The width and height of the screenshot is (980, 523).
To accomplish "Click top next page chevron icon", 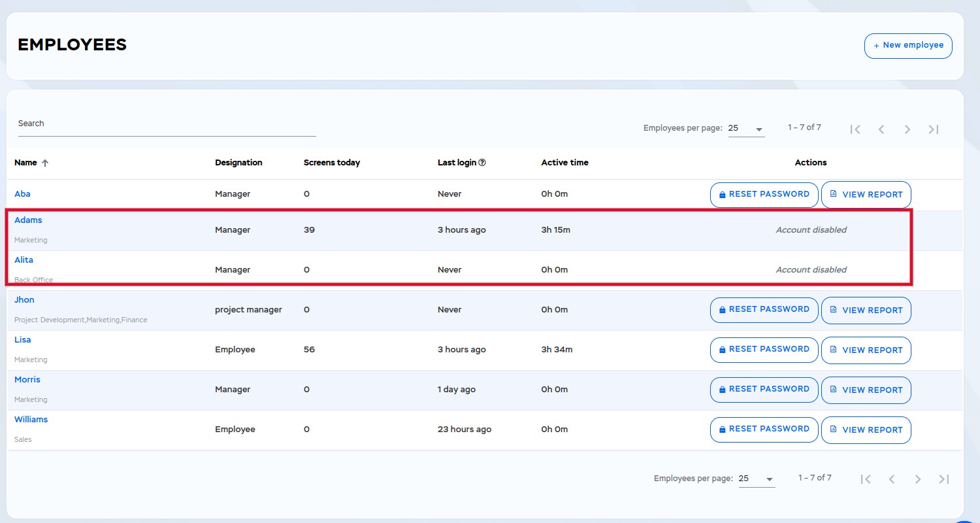I will 907,129.
